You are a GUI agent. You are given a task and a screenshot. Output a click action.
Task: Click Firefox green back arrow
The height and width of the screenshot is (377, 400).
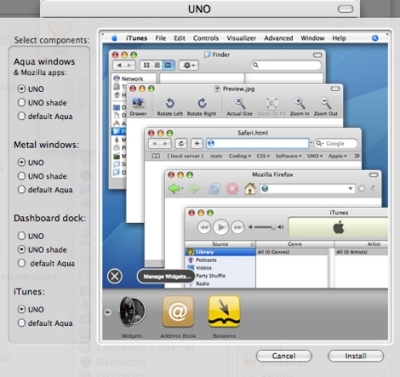(x=175, y=189)
